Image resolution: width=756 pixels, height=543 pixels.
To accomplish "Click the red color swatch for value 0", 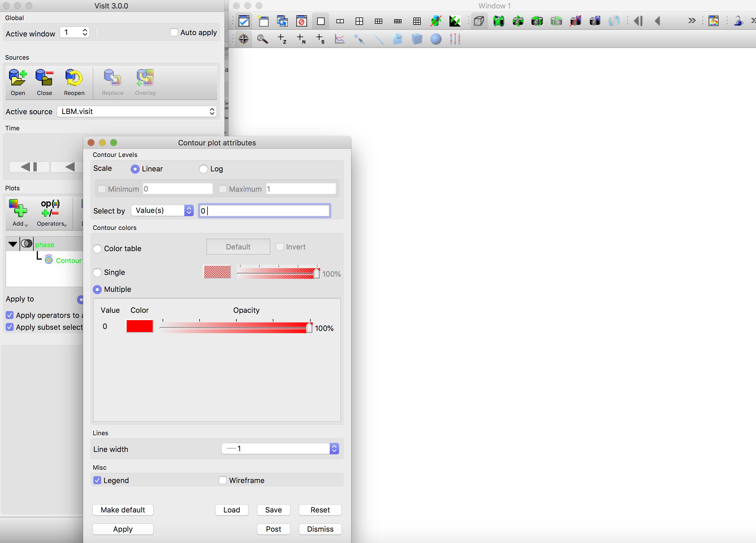I will [140, 326].
